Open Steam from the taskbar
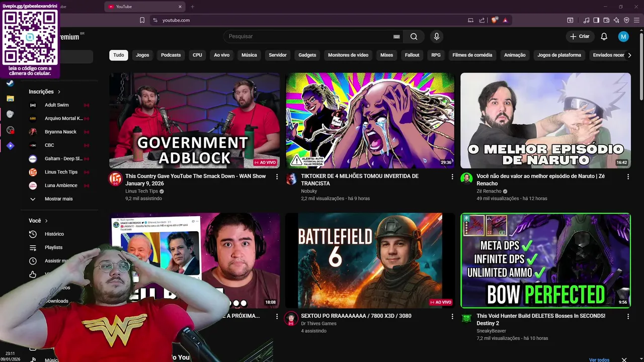This screenshot has width=644, height=362. 10,83
